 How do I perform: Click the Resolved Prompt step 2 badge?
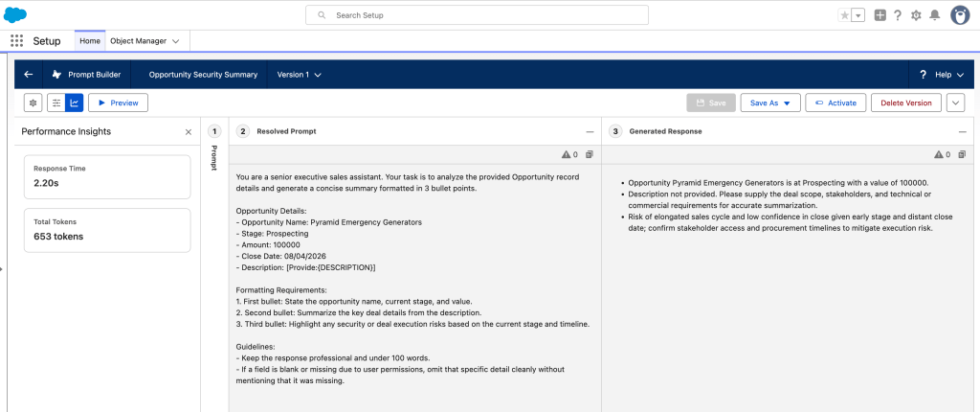coord(244,131)
